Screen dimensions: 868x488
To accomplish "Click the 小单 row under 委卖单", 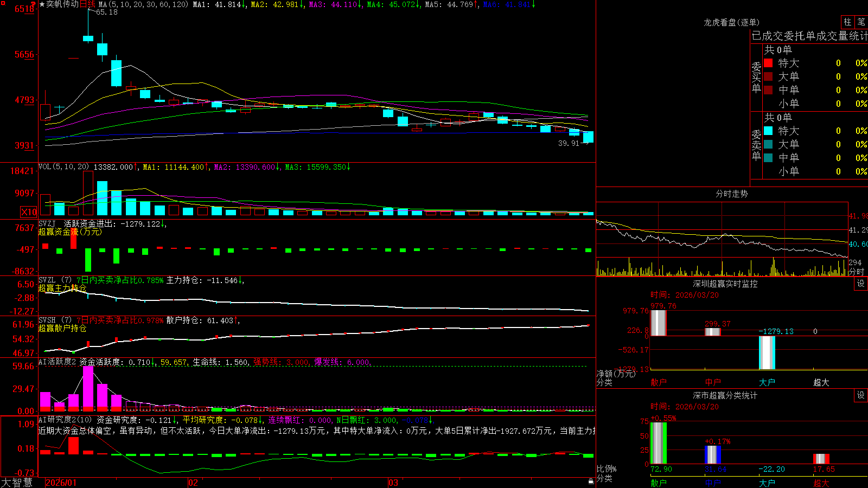I will click(814, 171).
